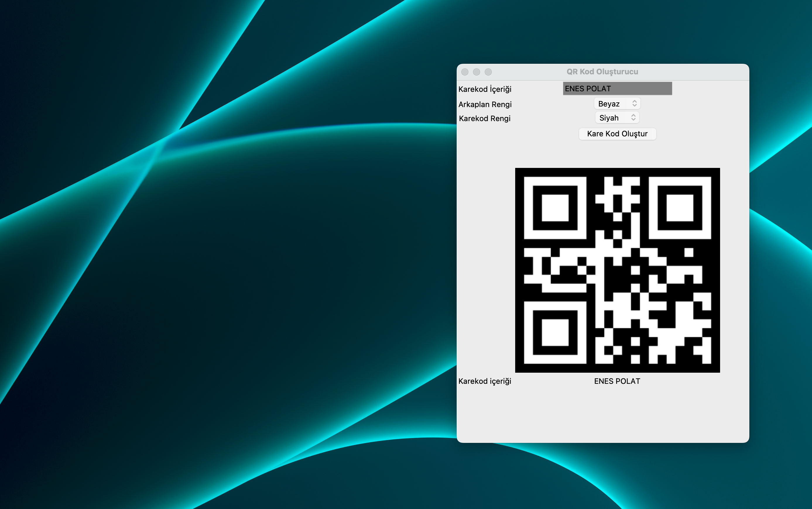This screenshot has width=812, height=509.
Task: Maximize the QR Kod Oluşturucu window
Action: pos(488,72)
